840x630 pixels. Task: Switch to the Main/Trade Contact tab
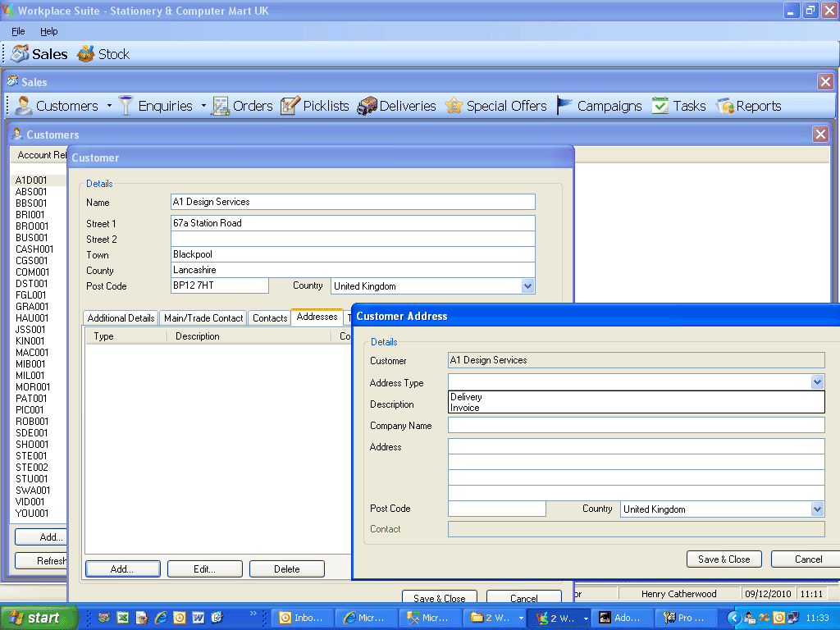(x=203, y=318)
